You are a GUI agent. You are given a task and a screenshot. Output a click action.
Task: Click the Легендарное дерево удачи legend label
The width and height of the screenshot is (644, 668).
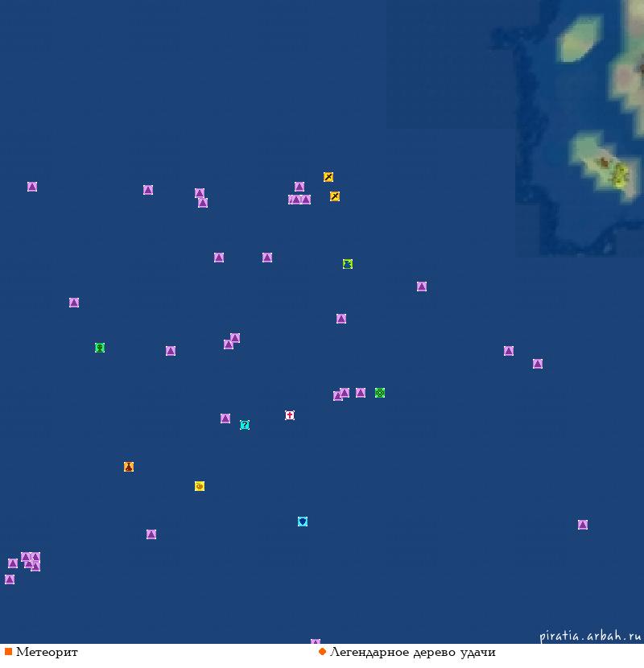[413, 652]
